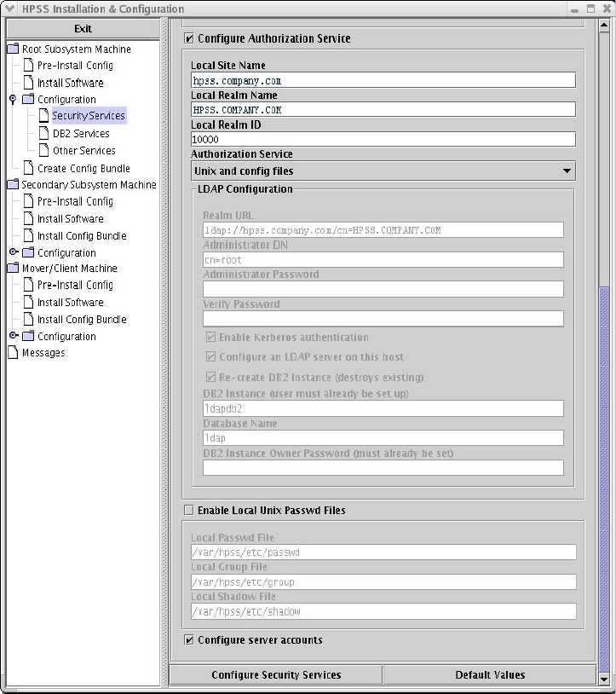The image size is (616, 694).
Task: Click the Local Group File field
Action: coord(383,581)
